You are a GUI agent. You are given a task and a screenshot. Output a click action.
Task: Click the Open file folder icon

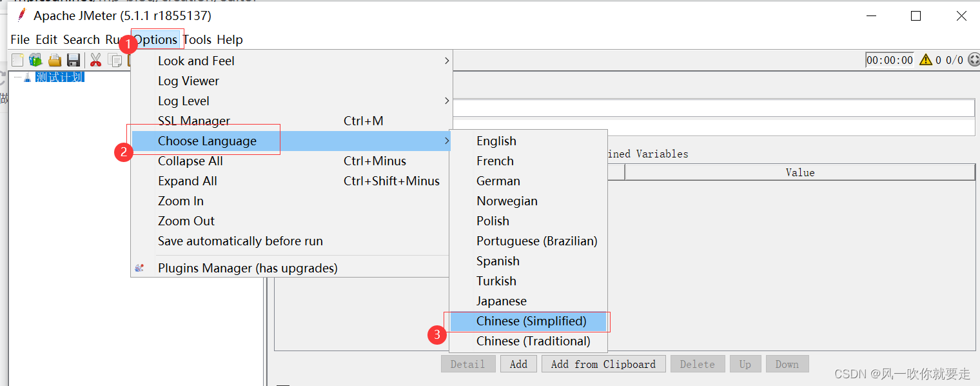pos(55,60)
